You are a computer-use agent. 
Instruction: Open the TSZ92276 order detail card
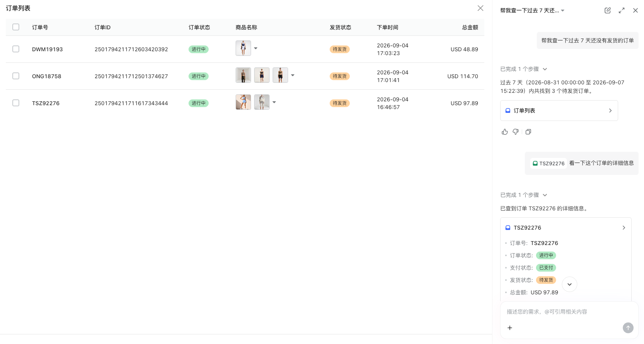point(566,228)
